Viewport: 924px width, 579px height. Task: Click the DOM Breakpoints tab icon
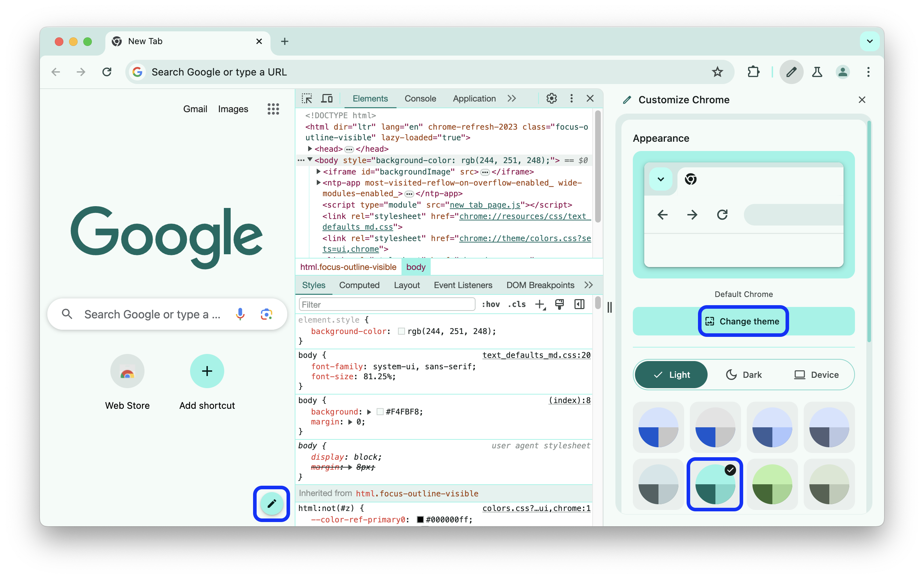coord(539,285)
